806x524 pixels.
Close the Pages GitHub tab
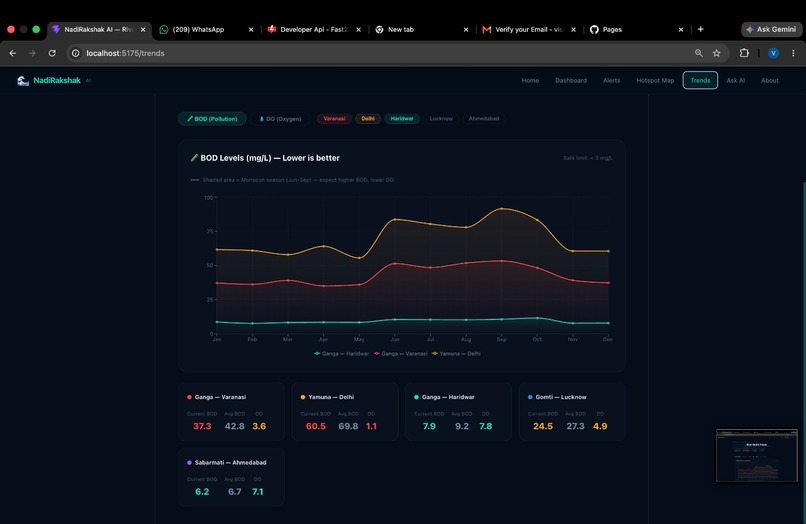click(681, 30)
